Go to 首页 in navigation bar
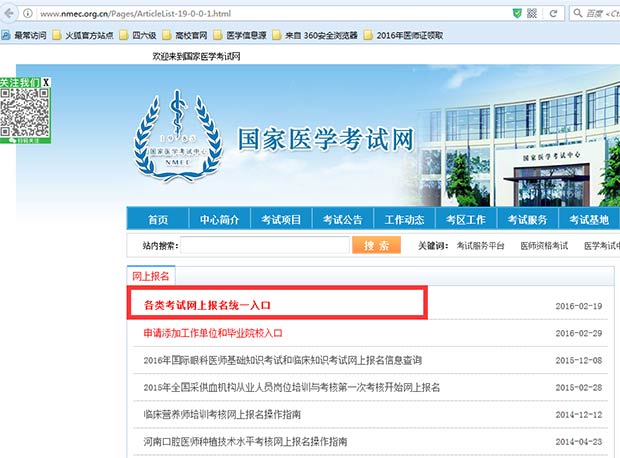Viewport: 620px width, 458px height. click(x=157, y=220)
